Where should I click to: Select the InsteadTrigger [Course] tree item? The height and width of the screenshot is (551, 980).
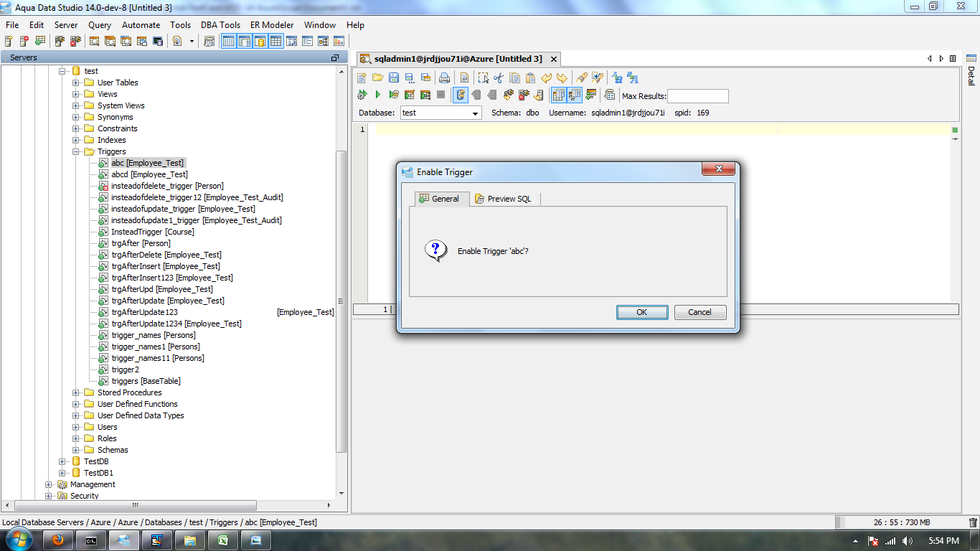point(153,232)
